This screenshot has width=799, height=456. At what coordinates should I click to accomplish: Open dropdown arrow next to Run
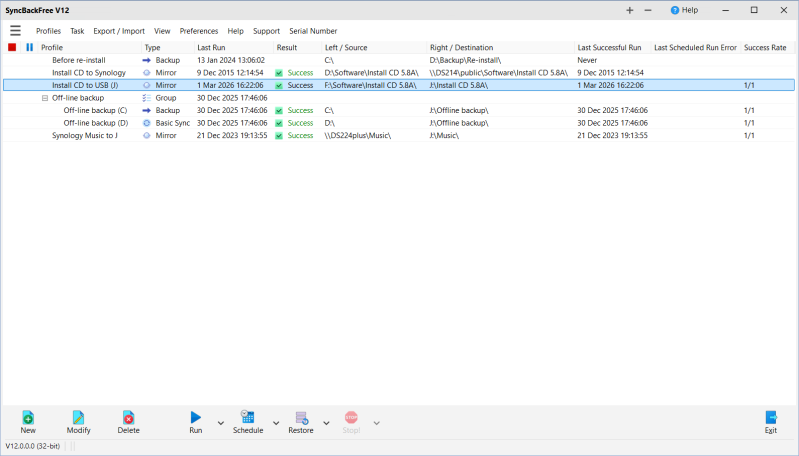pos(221,423)
